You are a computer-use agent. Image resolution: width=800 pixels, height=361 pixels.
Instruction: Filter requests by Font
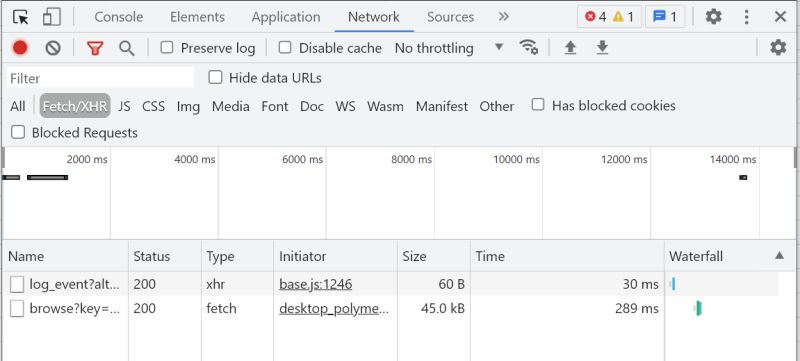coord(274,106)
